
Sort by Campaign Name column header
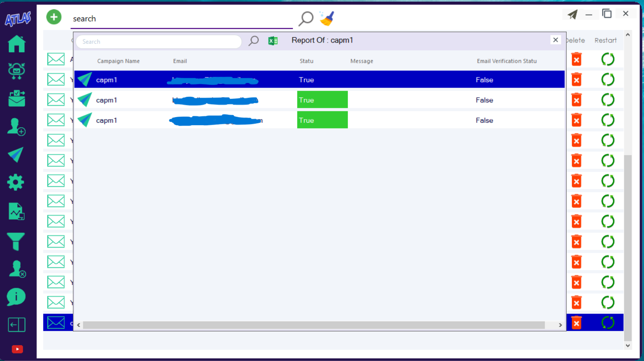pos(118,61)
